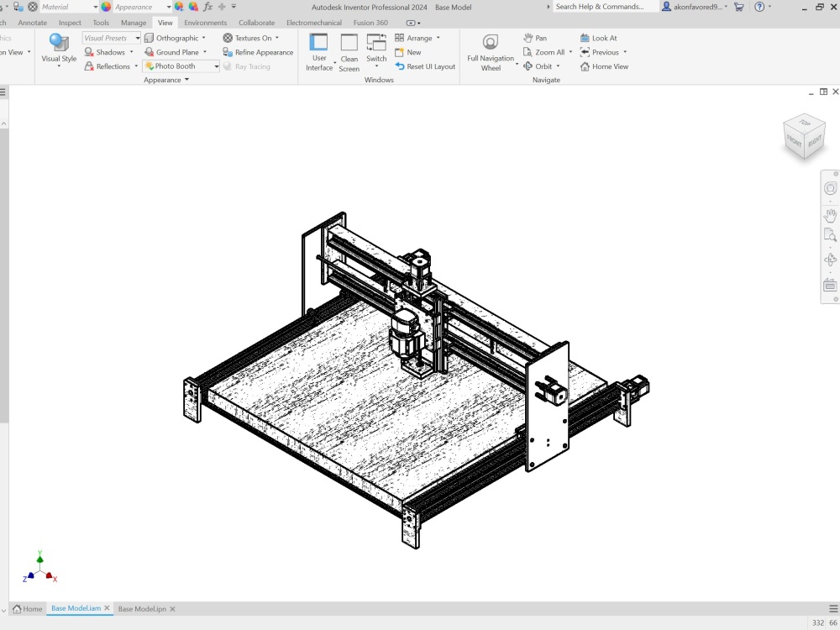Go to Previous view
The image size is (840, 630).
pos(600,52)
